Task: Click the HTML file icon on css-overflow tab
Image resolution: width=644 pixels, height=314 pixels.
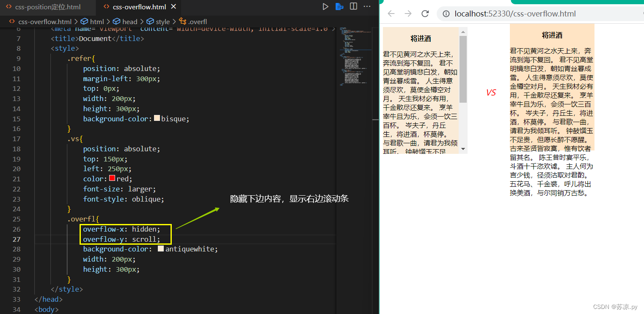Action: 106,7
